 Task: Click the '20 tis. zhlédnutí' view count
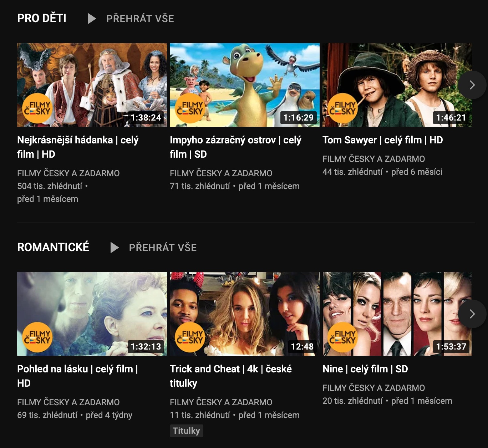click(x=352, y=401)
